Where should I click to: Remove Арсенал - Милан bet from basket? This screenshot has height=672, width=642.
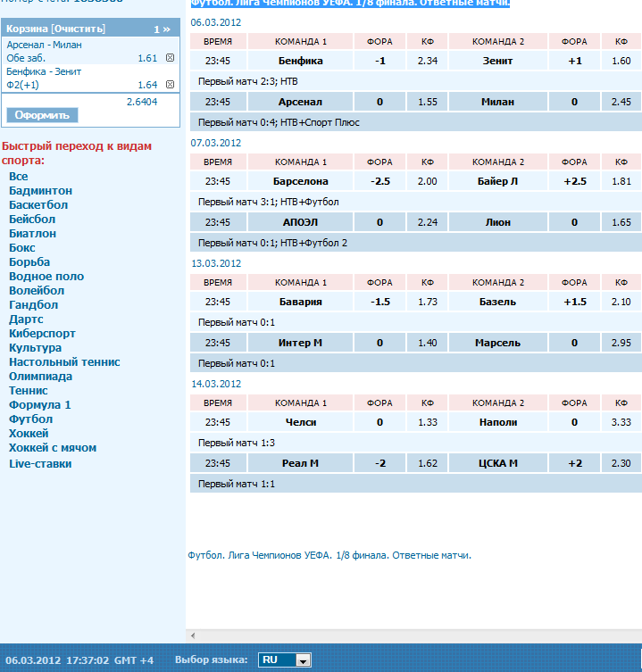click(x=170, y=58)
